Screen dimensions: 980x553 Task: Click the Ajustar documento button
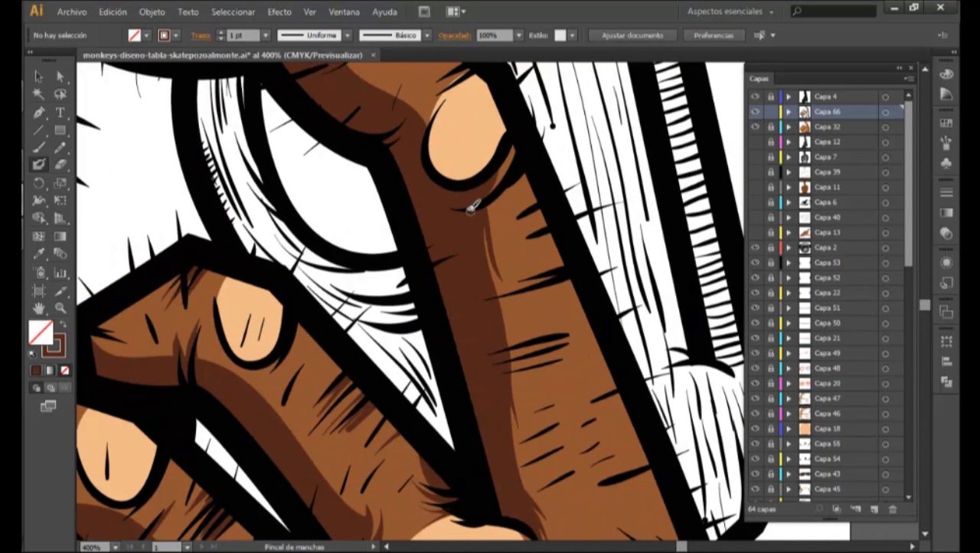[x=632, y=36]
